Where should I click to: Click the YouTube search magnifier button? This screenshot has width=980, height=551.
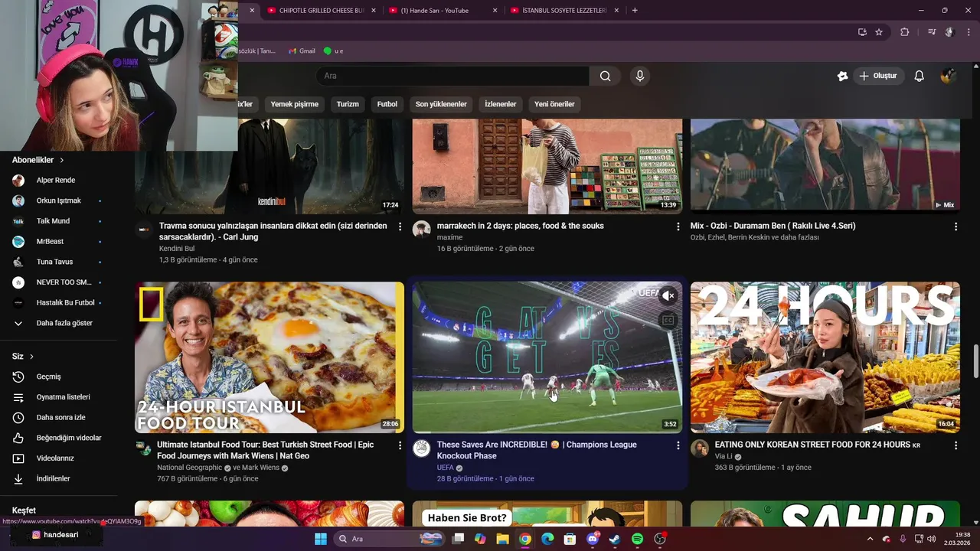(x=605, y=76)
